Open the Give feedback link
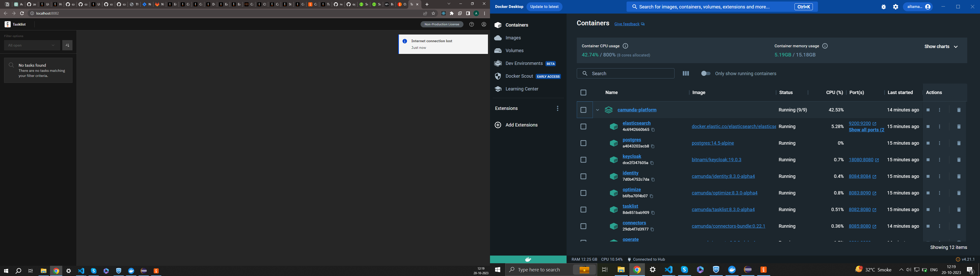The height and width of the screenshot is (276, 980). 629,24
